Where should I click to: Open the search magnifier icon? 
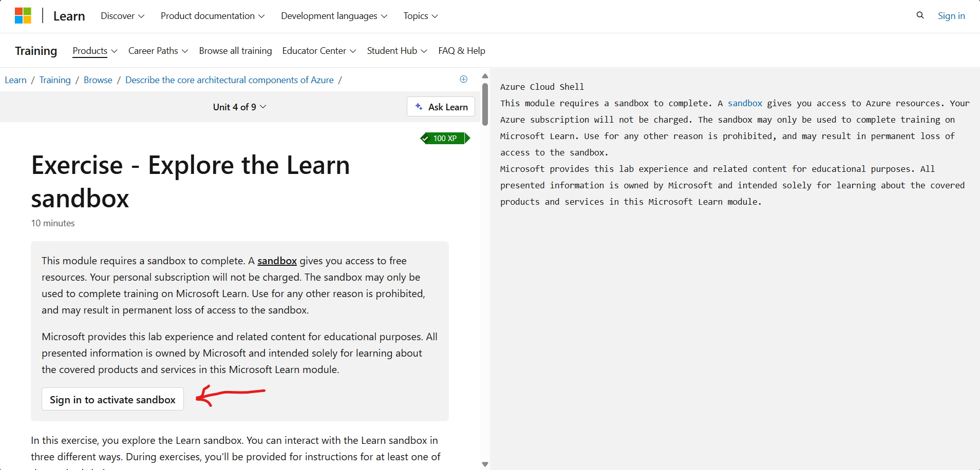pyautogui.click(x=919, y=15)
